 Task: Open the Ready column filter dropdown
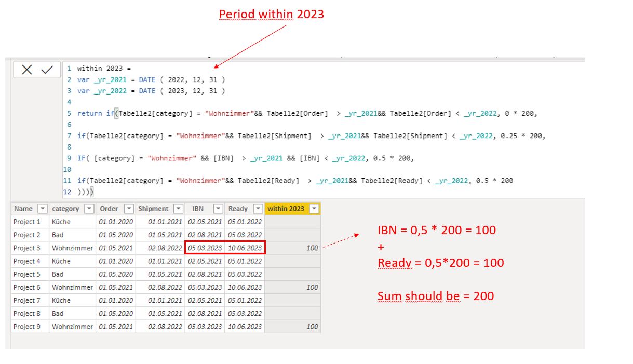pyautogui.click(x=258, y=209)
